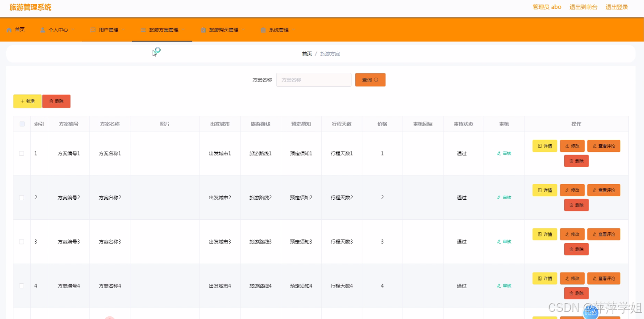Click the 方案编号 column header

tap(69, 124)
